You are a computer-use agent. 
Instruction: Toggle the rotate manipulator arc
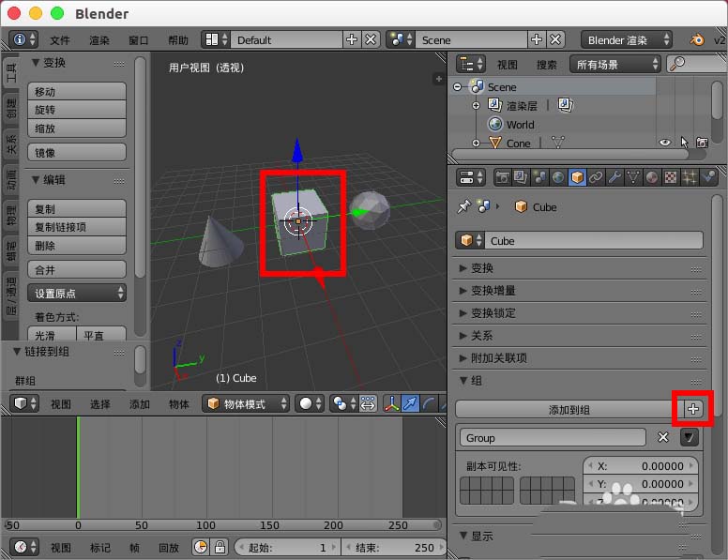click(x=429, y=403)
